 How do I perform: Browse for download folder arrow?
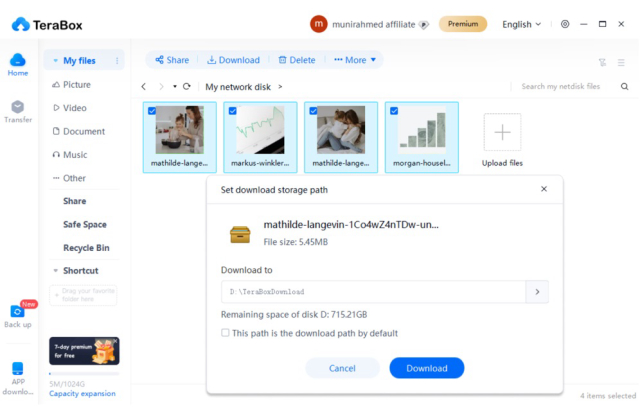pos(537,292)
